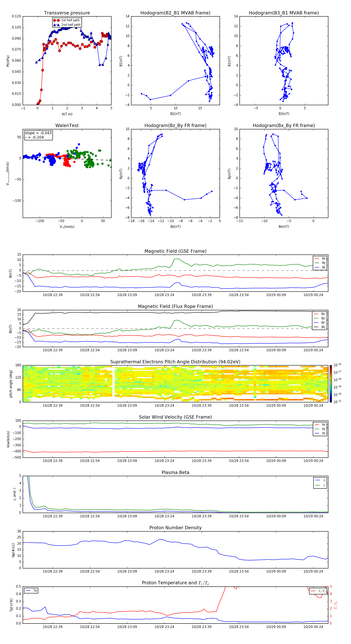Screen dimensions: 351x644
Task: Select the β entry in Plasma Beta legend
Action: click(x=320, y=485)
